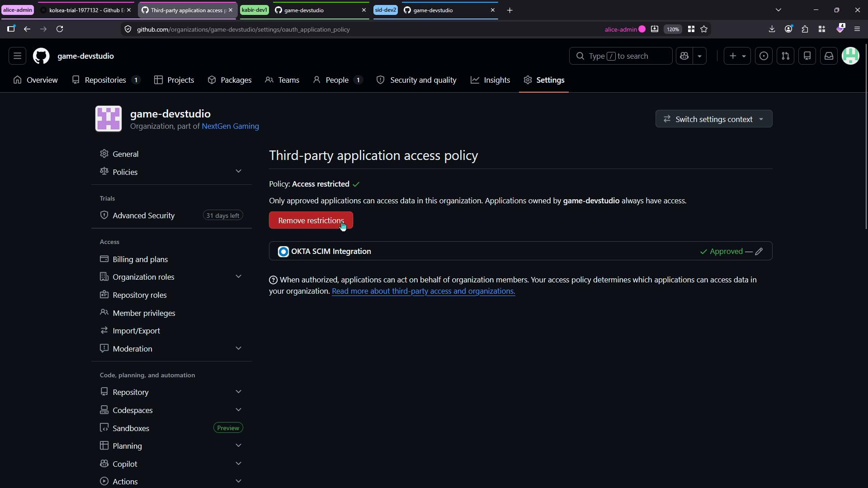This screenshot has width=868, height=488.
Task: Switch to the Overview tab
Action: [x=36, y=80]
